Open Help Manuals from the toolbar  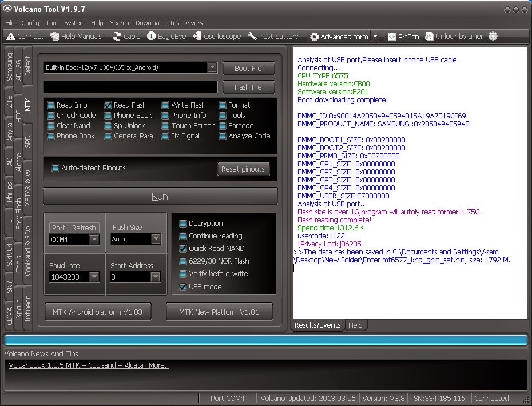pyautogui.click(x=76, y=36)
